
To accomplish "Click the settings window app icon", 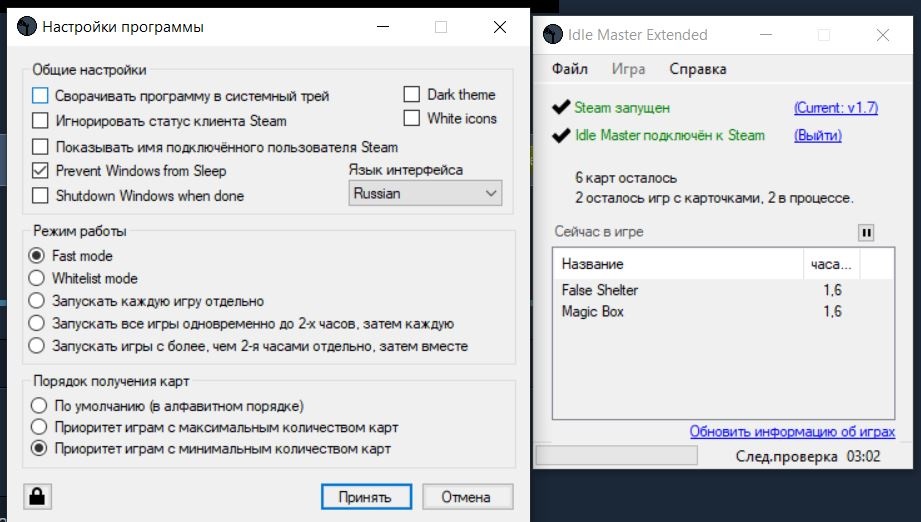I will coord(26,26).
